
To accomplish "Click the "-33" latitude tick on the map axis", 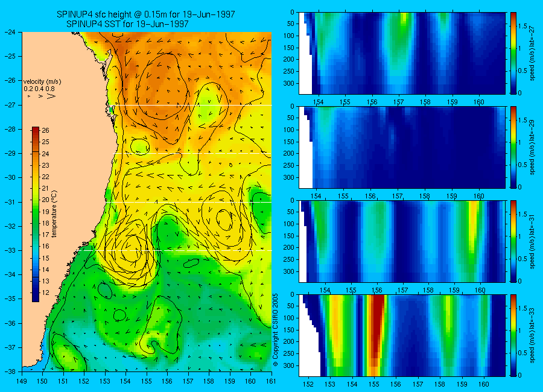I will 9,250.
